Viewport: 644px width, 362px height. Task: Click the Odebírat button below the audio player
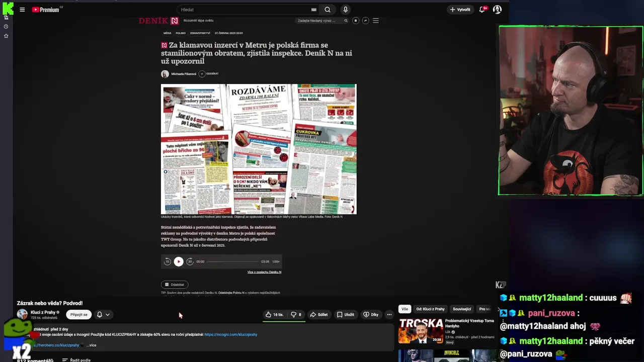click(175, 285)
